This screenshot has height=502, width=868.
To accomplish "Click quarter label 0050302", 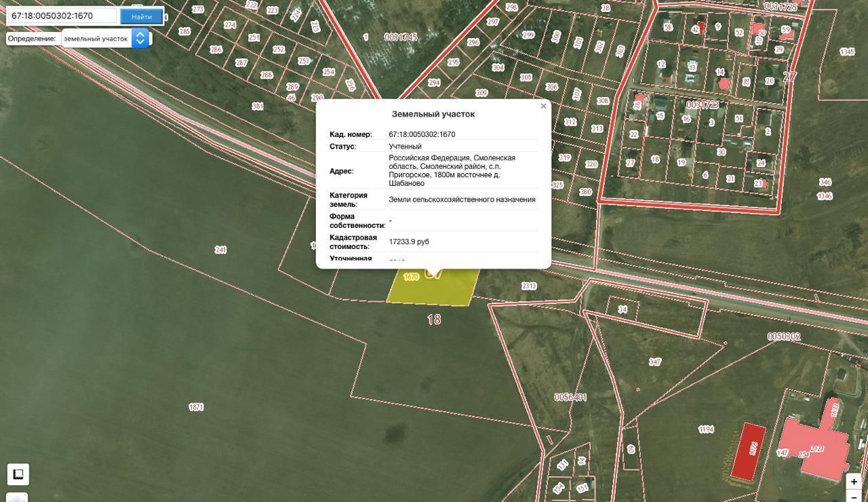I will pyautogui.click(x=784, y=336).
